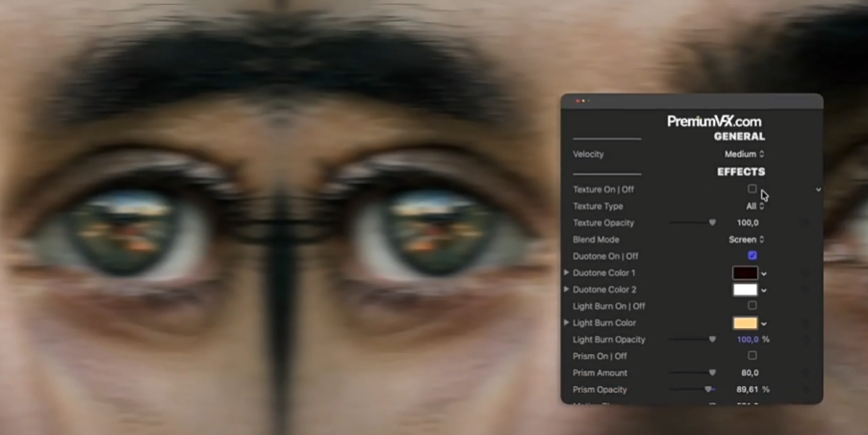Expand the Duotone Color 1 disclosure triangle
868x435 pixels.
567,273
